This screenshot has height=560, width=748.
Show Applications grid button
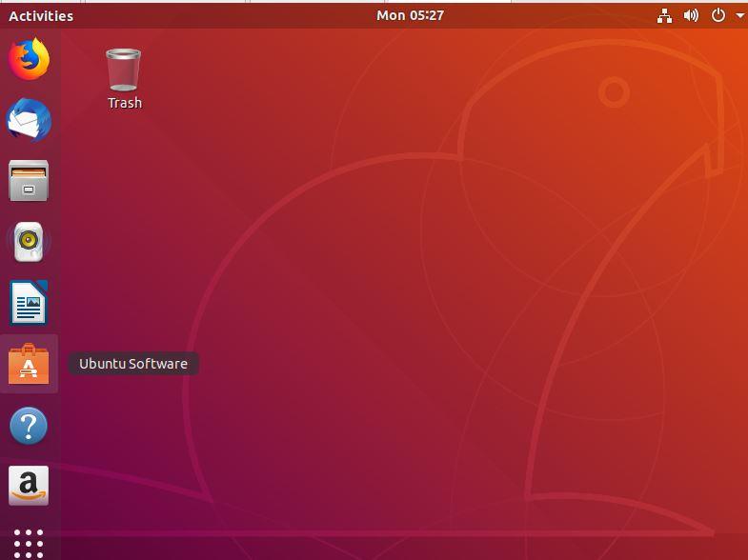(x=29, y=543)
